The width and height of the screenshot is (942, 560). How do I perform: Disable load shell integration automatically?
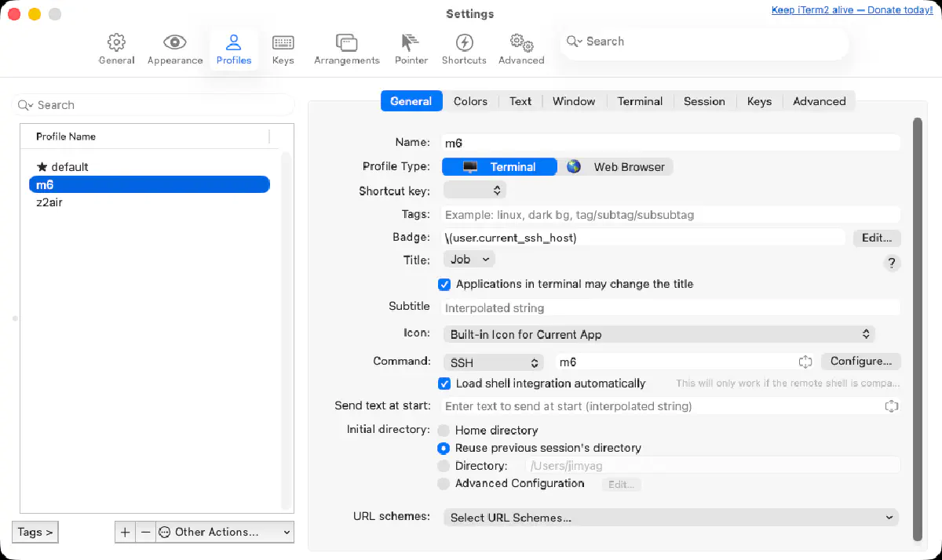[x=444, y=384]
